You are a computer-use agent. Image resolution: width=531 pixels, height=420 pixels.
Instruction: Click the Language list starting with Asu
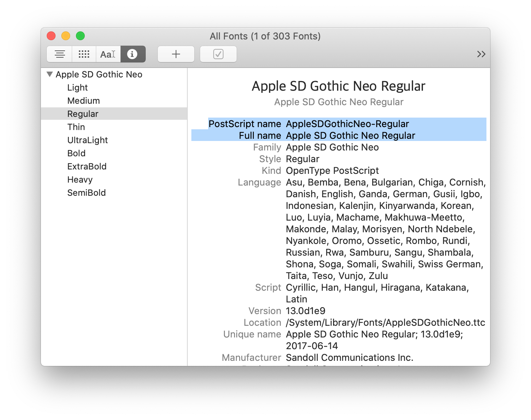386,229
